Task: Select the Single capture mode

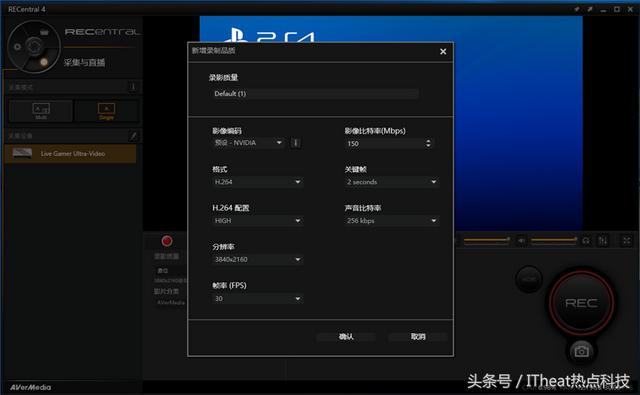Action: click(x=107, y=111)
